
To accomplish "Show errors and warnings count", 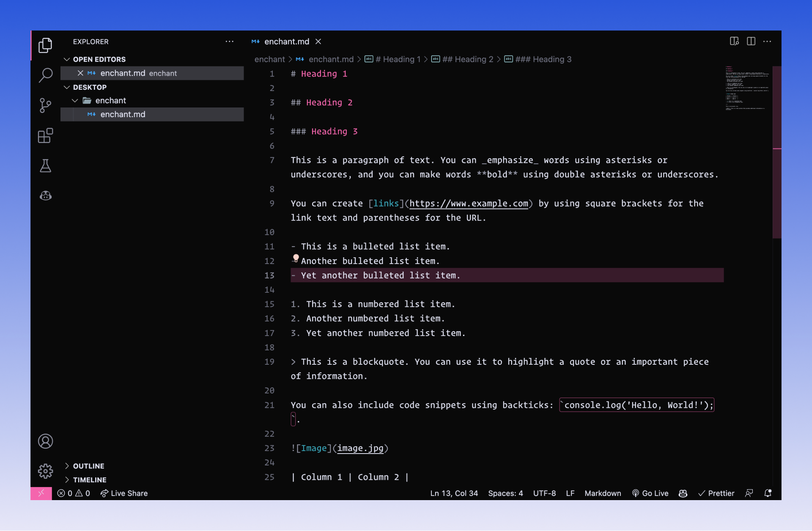I will click(x=74, y=493).
